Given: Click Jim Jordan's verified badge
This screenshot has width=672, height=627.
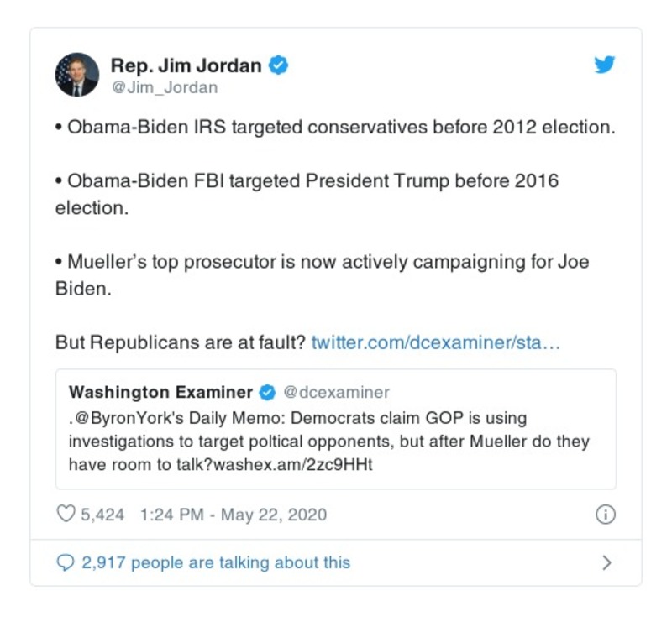Looking at the screenshot, I should click(x=279, y=65).
